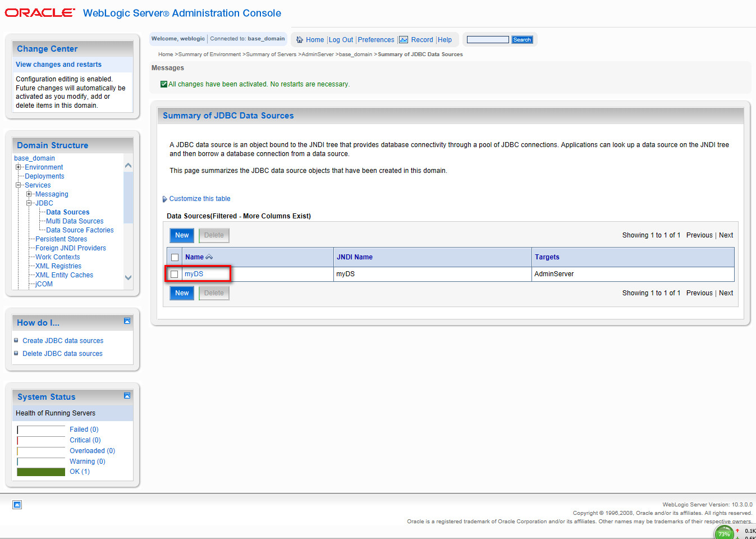Click the lower Delete button
This screenshot has width=756, height=539.
(x=214, y=293)
